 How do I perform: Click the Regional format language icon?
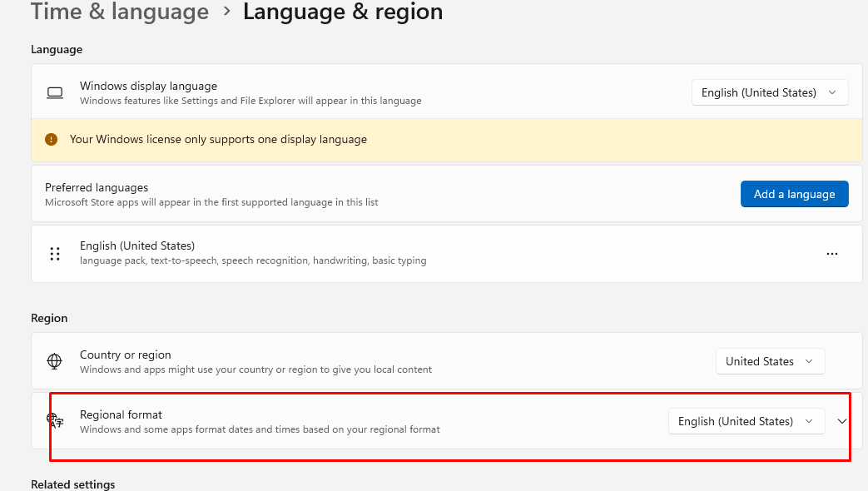tap(55, 421)
